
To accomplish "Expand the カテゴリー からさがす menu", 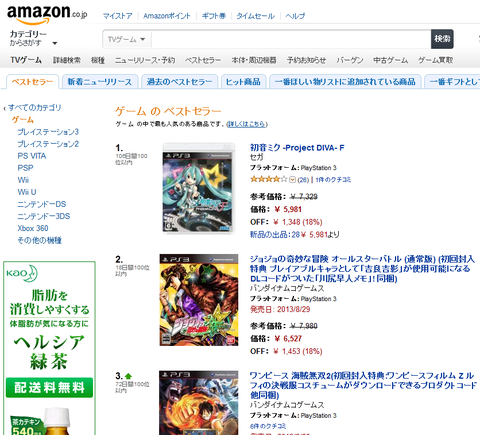I will coord(33,38).
